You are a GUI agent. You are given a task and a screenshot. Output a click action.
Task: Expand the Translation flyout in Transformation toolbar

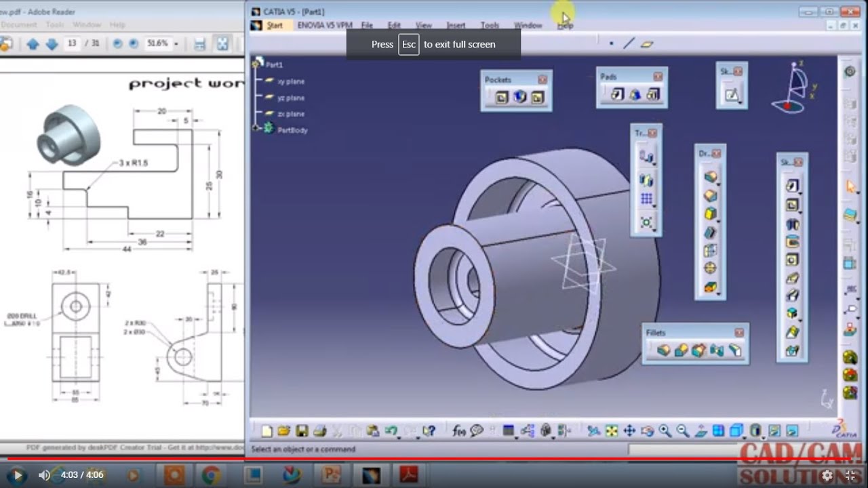(x=654, y=164)
